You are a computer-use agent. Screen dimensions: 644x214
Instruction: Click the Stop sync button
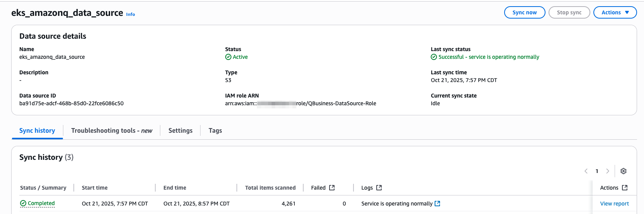click(x=569, y=12)
